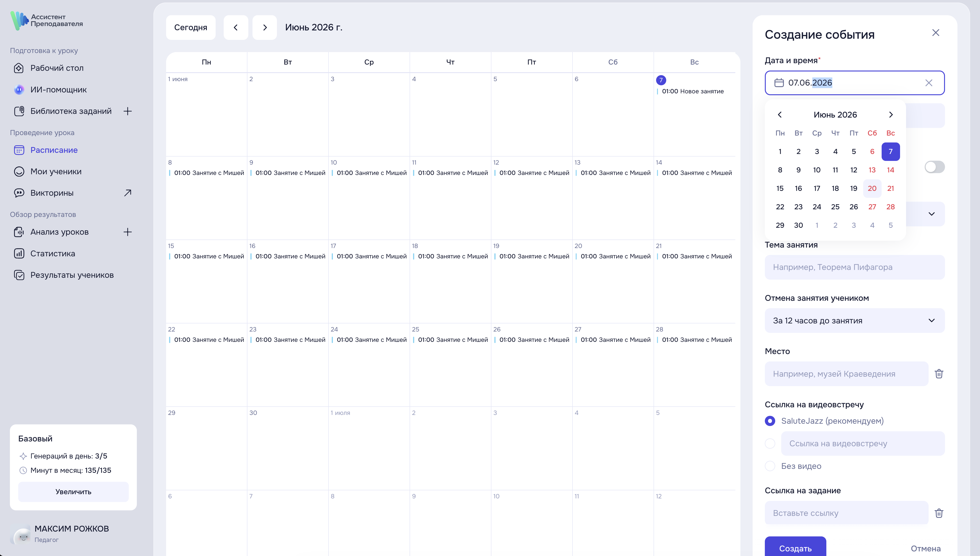Click the Сегодня button

[191, 27]
